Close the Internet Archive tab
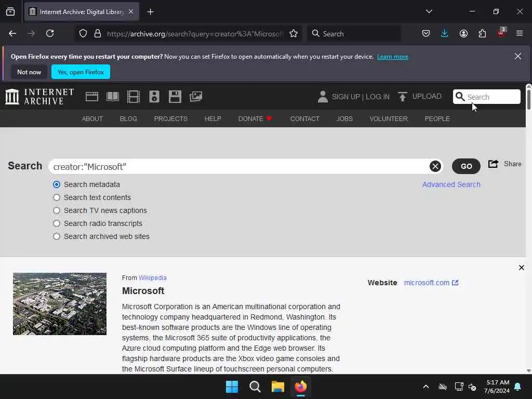This screenshot has width=532, height=399. click(x=131, y=12)
